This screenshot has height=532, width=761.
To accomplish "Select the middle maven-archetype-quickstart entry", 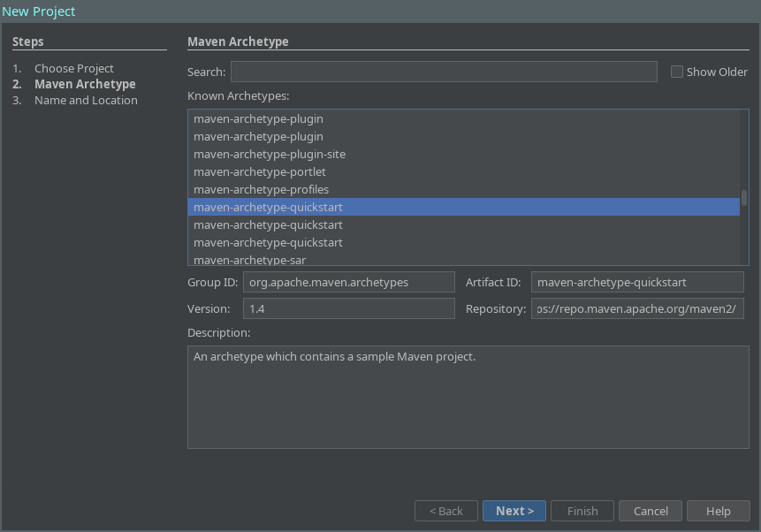I will [x=268, y=224].
